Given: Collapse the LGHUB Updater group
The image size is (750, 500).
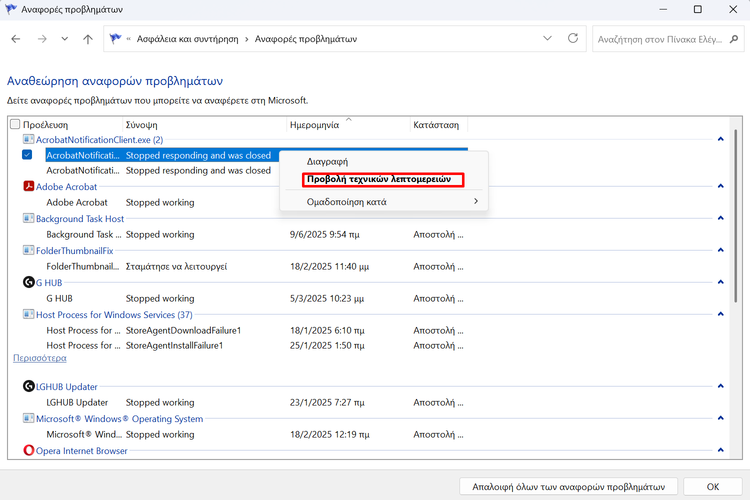Looking at the screenshot, I should pos(720,386).
